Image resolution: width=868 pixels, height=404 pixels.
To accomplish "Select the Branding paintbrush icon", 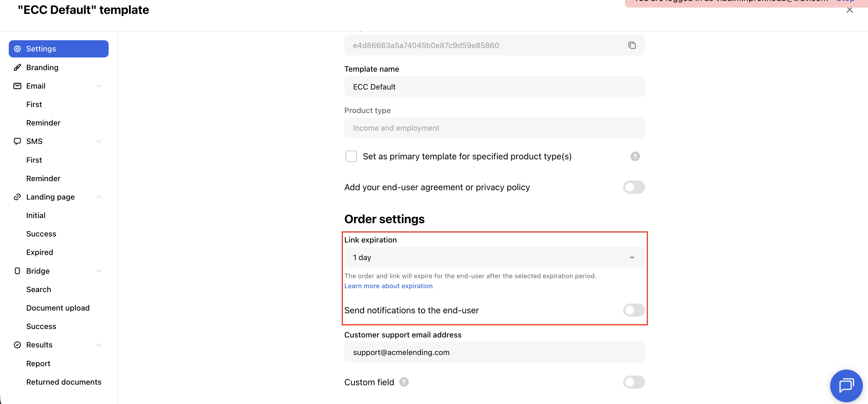I will click(17, 67).
